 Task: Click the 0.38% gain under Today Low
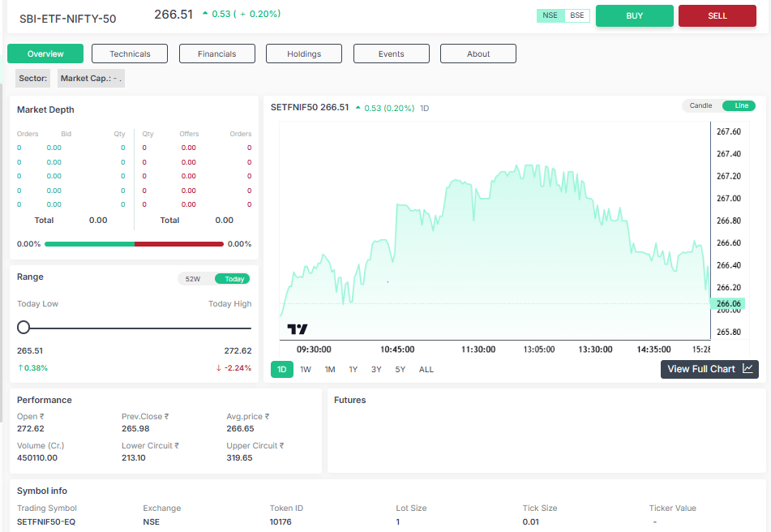click(33, 368)
